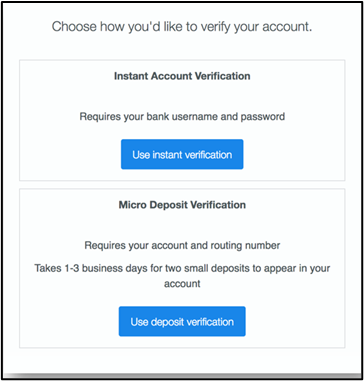
Task: Click the word 'Instant' in the first card heading
Action: click(x=131, y=76)
